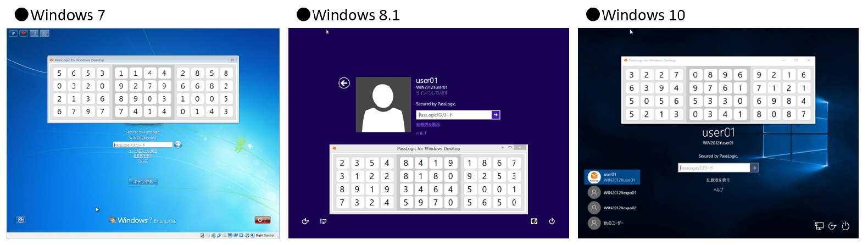Viewport: 868px width, 245px height.
Task: Click the Windows 7 Ease of Access icon
Action: click(x=21, y=220)
